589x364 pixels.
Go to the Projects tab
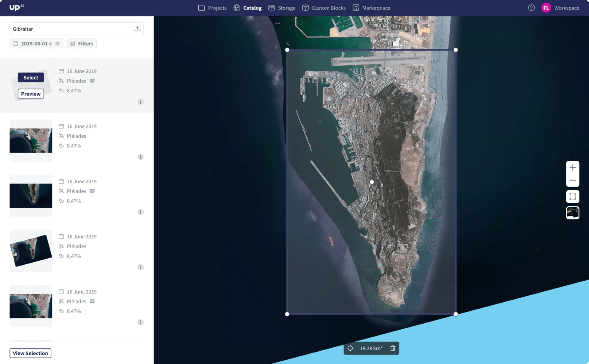[212, 8]
